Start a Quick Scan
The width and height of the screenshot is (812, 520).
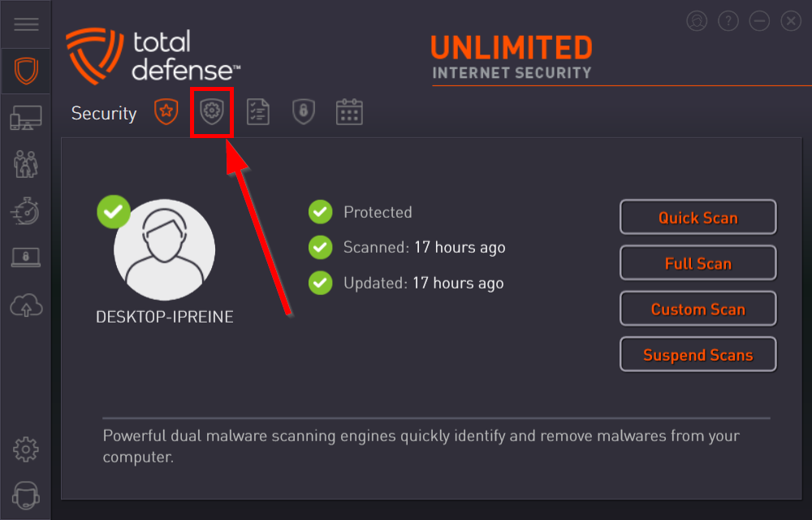click(x=698, y=217)
